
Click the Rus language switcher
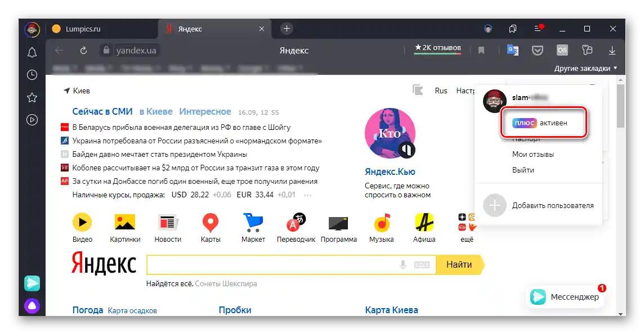(x=441, y=91)
